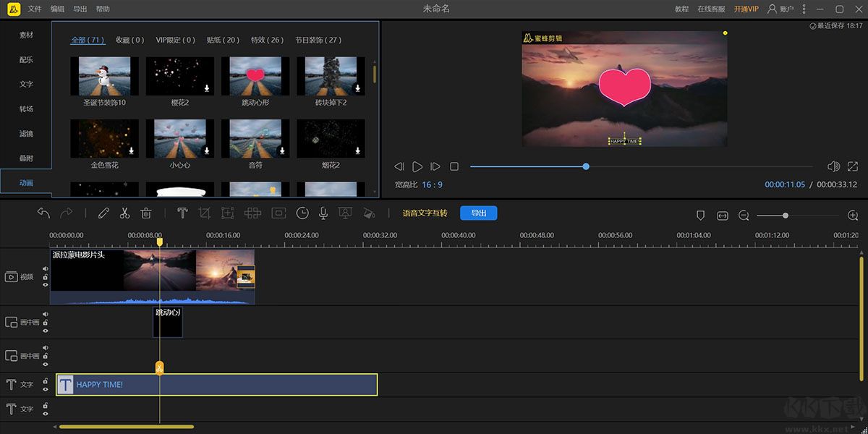This screenshot has height=434, width=868.
Task: Enter fullscreen preview mode
Action: point(854,166)
